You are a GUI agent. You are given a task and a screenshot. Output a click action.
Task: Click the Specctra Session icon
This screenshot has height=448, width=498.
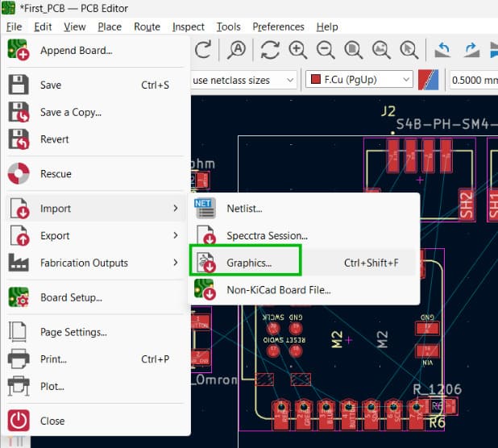205,235
